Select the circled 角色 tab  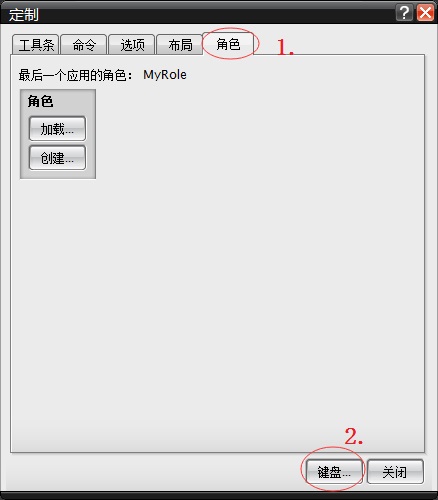pyautogui.click(x=228, y=44)
